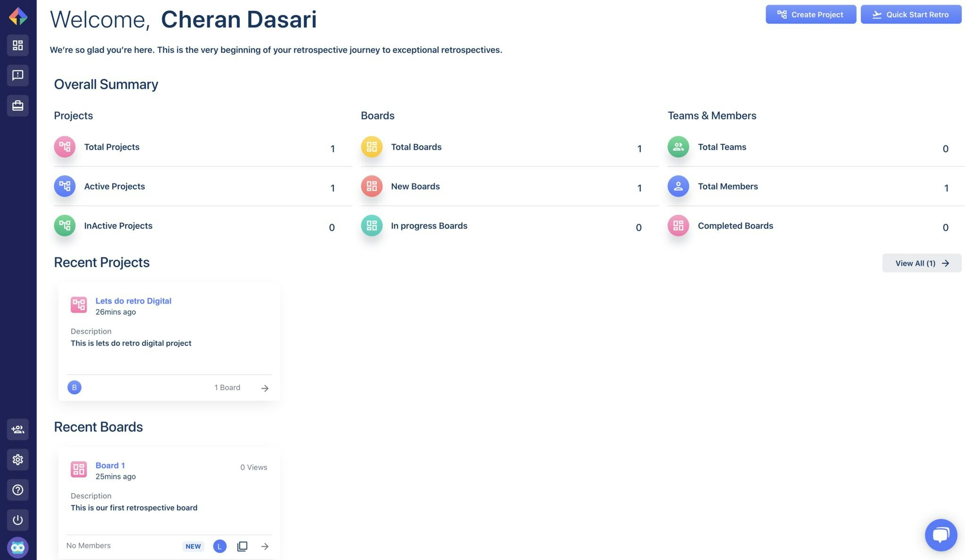The height and width of the screenshot is (560, 965).
Task: Click the app logo at top left
Action: click(x=18, y=16)
